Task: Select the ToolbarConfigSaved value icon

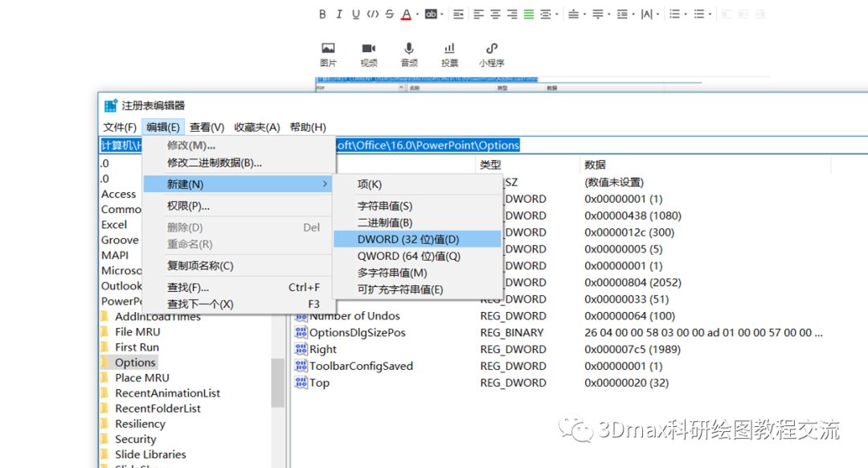Action: point(301,366)
